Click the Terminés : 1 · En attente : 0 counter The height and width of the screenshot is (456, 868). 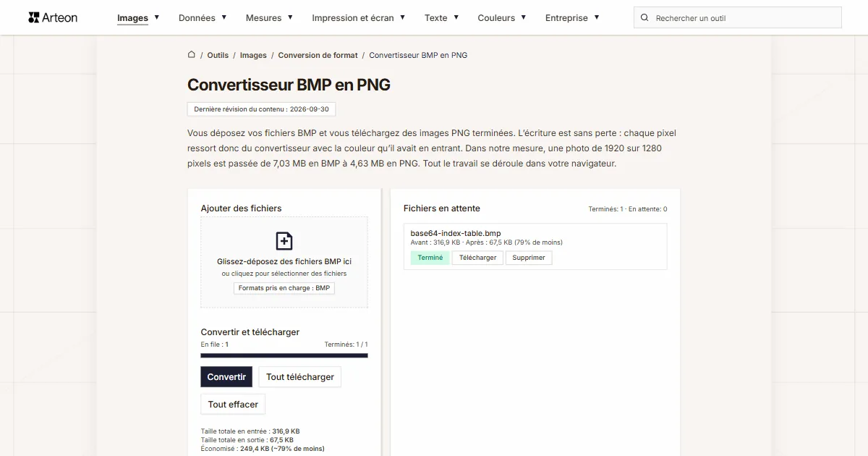point(628,209)
